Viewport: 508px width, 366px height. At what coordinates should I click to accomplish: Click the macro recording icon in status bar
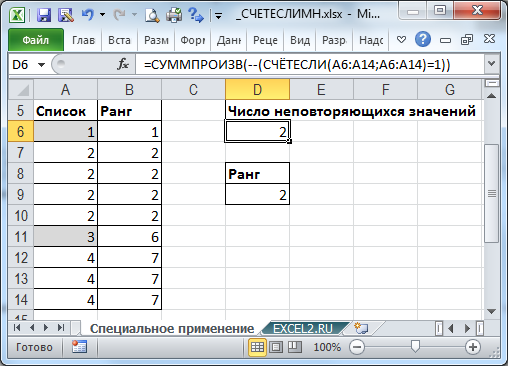click(79, 347)
